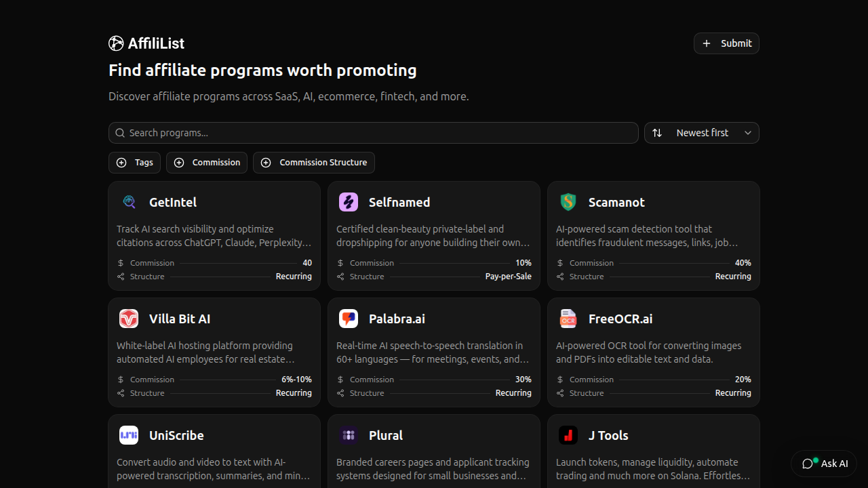Viewport: 868px width, 488px height.
Task: Open the Commission Structure filter
Action: 314,163
